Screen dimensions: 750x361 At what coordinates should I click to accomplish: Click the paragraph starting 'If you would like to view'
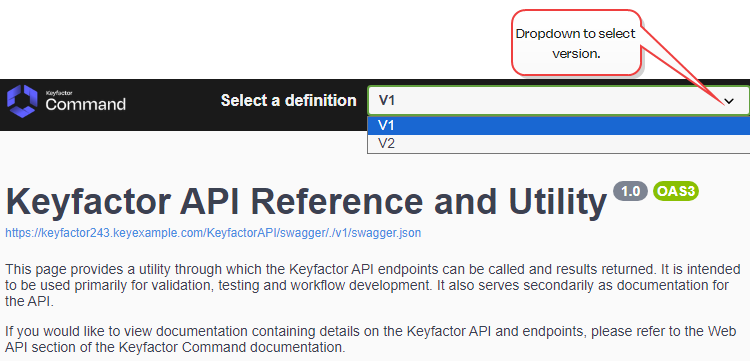click(x=371, y=339)
